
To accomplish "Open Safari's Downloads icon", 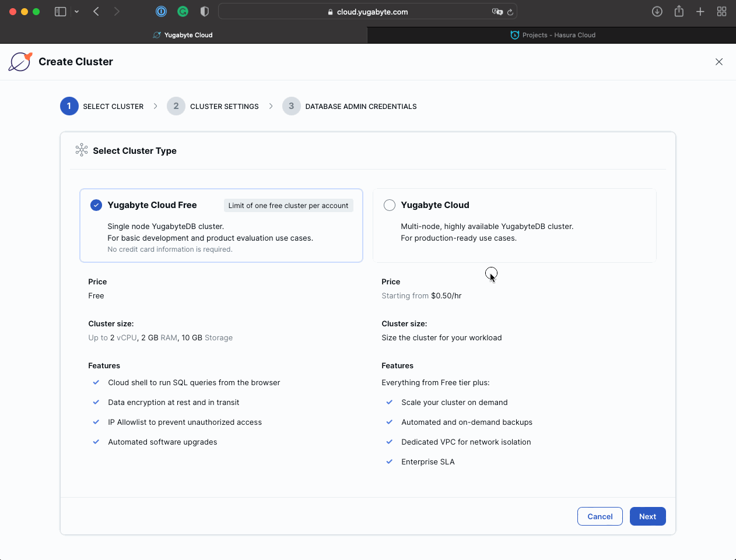I will (657, 11).
